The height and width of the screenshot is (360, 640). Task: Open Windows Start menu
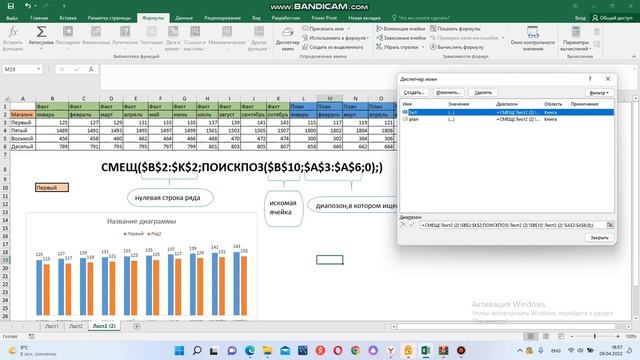click(x=179, y=351)
